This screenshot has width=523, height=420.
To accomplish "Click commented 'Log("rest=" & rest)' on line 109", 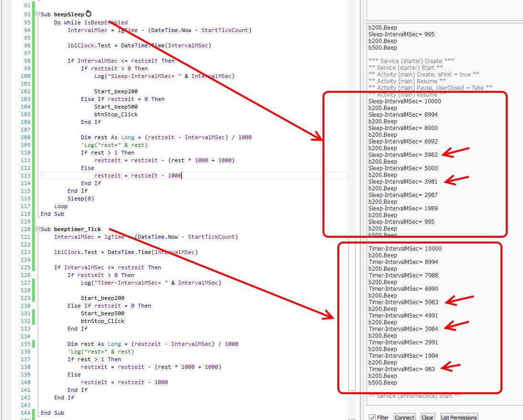I will pyautogui.click(x=114, y=145).
